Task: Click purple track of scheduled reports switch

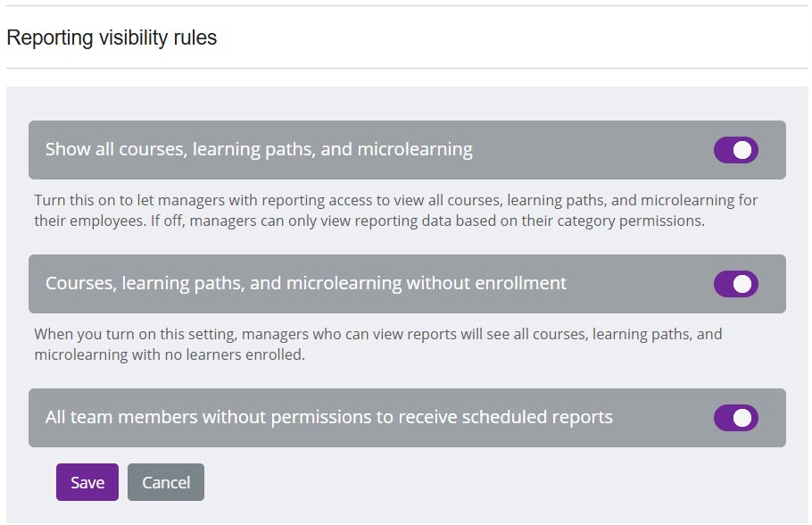Action: (x=723, y=418)
